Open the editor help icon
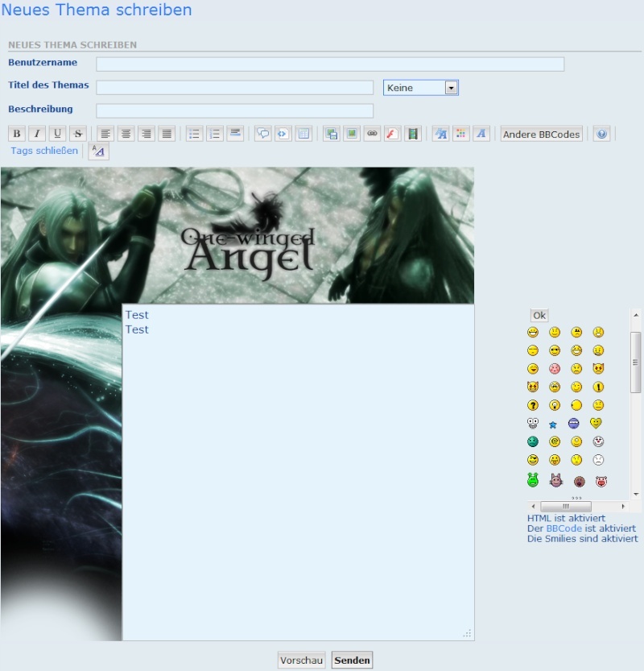The image size is (644, 671). tap(601, 134)
